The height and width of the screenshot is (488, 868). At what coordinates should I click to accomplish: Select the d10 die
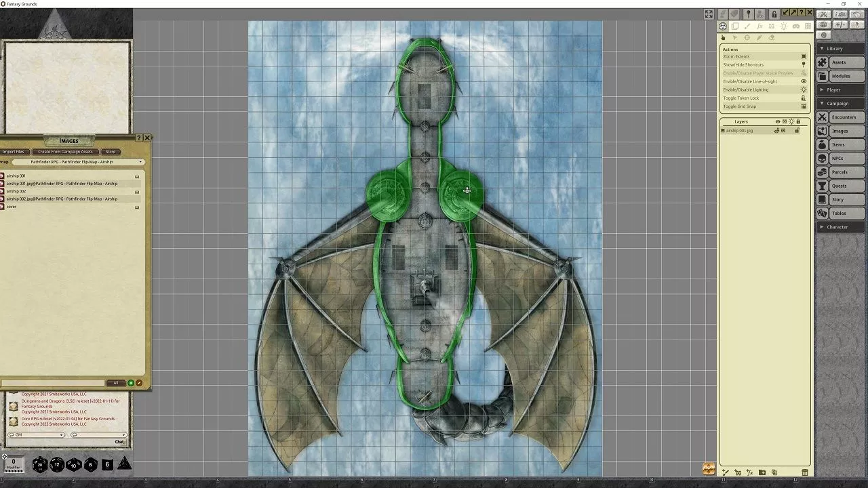pyautogui.click(x=74, y=464)
